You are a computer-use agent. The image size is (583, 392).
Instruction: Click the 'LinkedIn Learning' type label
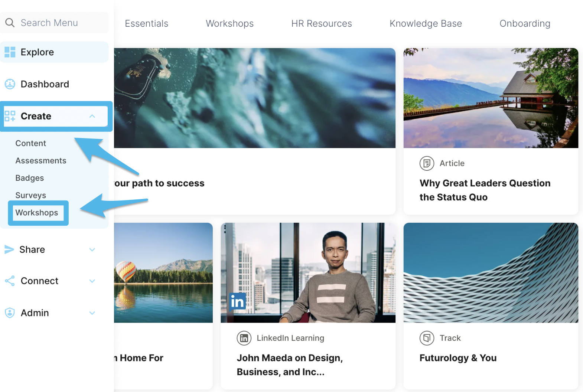[x=290, y=338]
